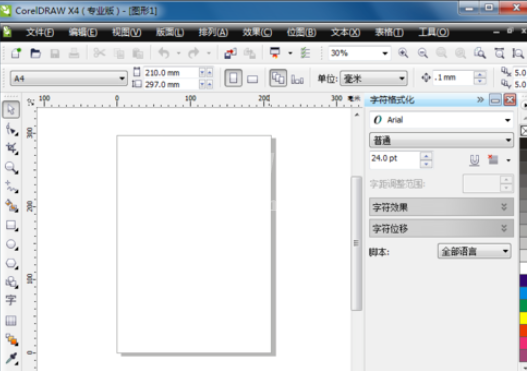Screen dimensions: 527x371
Task: Toggle portrait page orientation
Action: point(233,78)
